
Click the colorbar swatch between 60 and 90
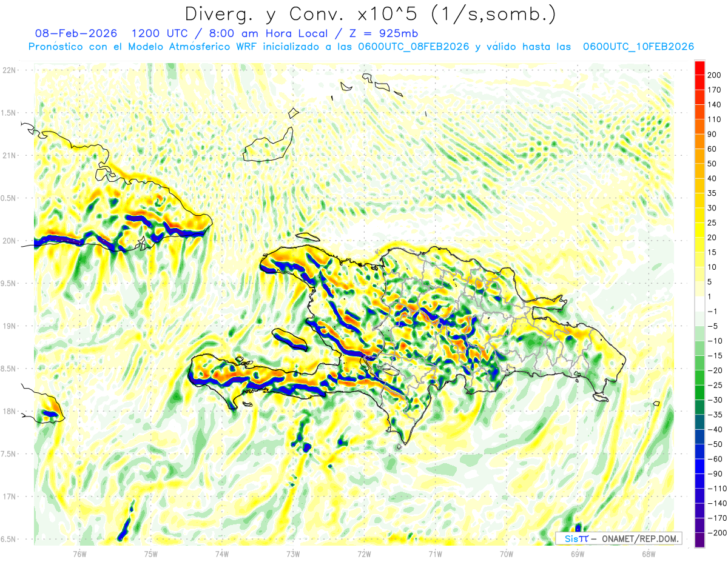click(699, 142)
